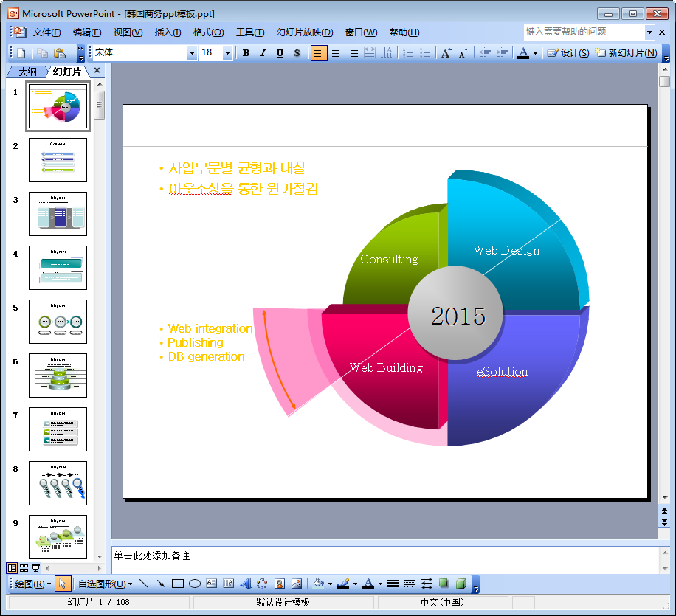Open the 文件(F) File menu
This screenshot has height=616, width=676.
click(x=47, y=32)
